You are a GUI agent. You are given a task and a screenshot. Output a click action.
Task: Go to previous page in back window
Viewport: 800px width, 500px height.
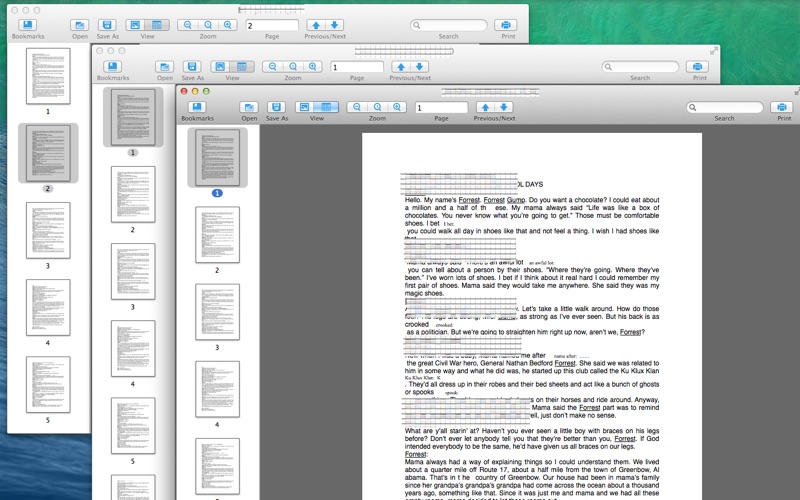(316, 25)
